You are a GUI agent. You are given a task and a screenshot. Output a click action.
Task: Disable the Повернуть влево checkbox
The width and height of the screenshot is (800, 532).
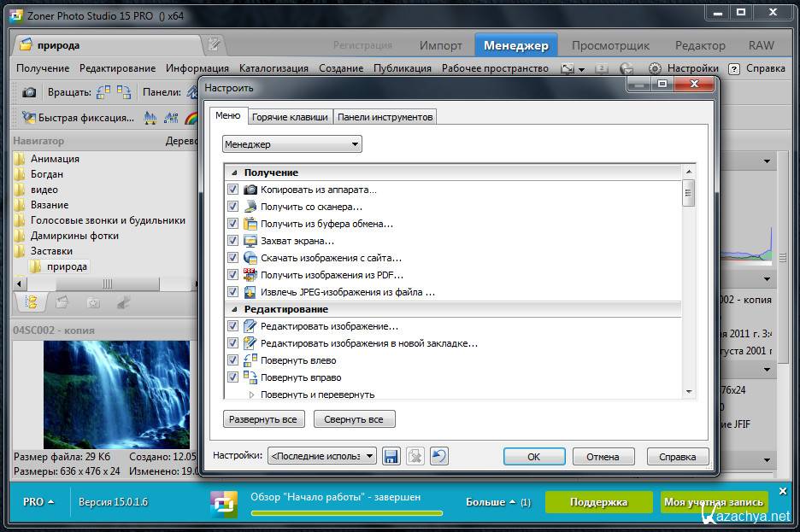point(232,360)
